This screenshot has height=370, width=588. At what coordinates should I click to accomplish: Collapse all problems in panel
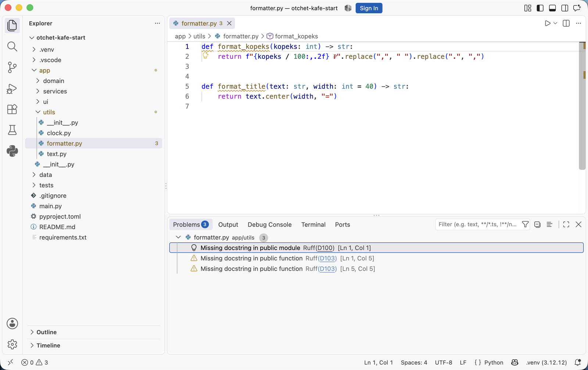click(537, 224)
